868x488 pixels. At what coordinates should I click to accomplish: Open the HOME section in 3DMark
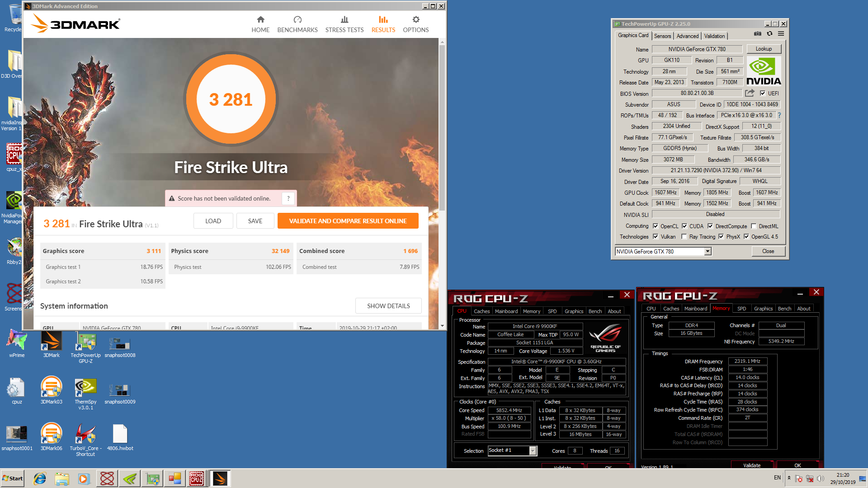point(260,24)
